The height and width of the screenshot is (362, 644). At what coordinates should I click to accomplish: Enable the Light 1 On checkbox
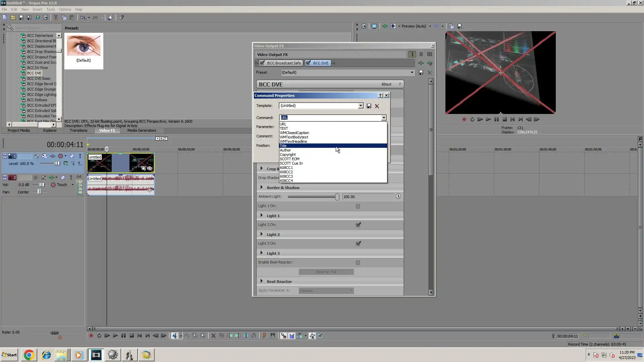point(358,206)
